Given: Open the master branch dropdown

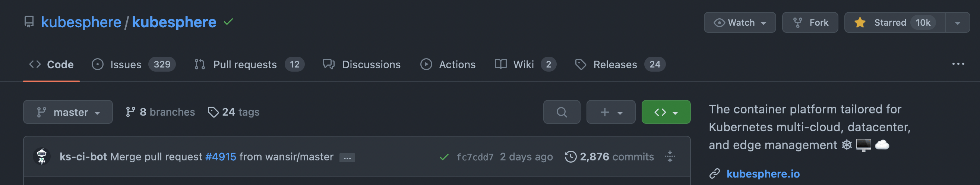Looking at the screenshot, I should [x=68, y=112].
